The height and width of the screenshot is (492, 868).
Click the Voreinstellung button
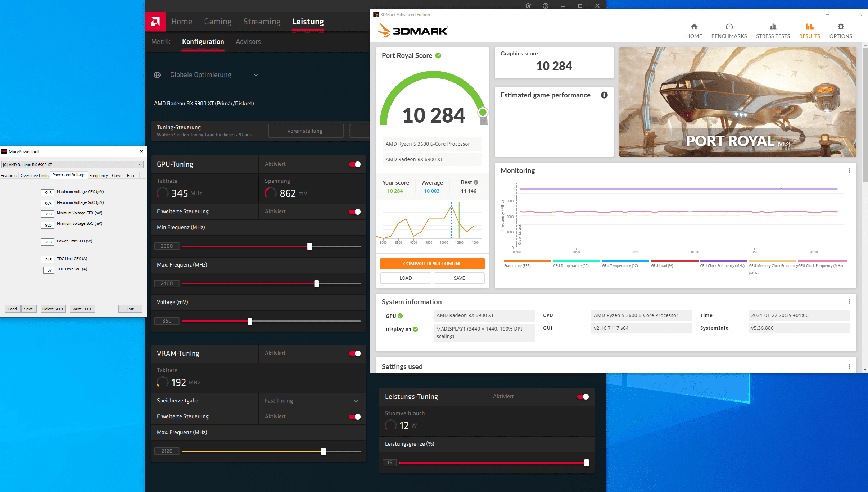[x=306, y=131]
